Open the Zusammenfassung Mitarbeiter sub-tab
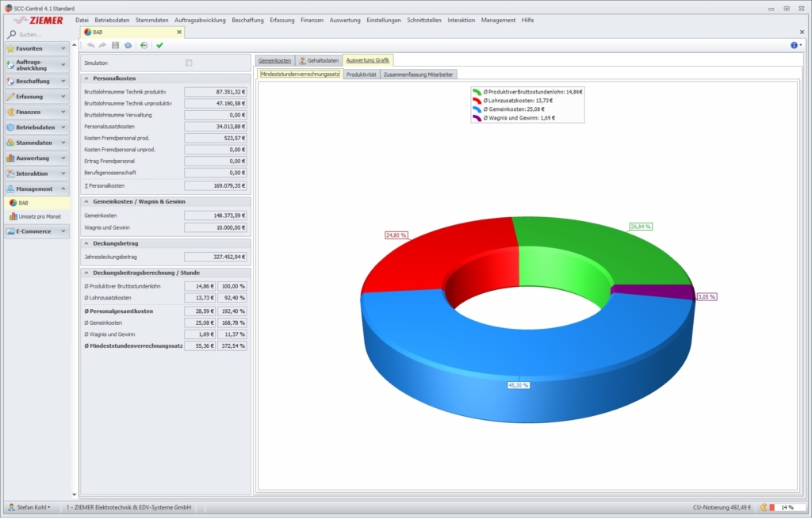812x519 pixels. coord(419,74)
